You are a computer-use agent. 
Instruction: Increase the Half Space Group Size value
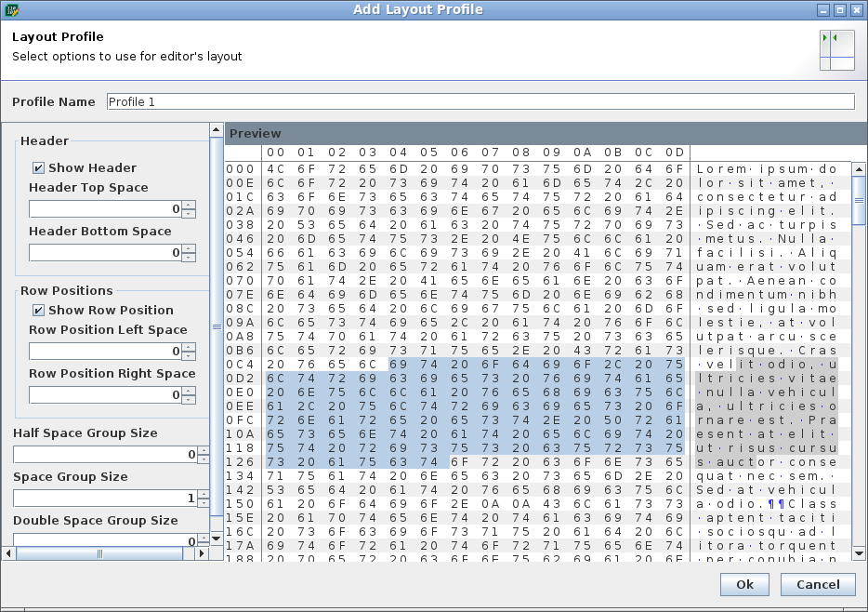tap(204, 449)
